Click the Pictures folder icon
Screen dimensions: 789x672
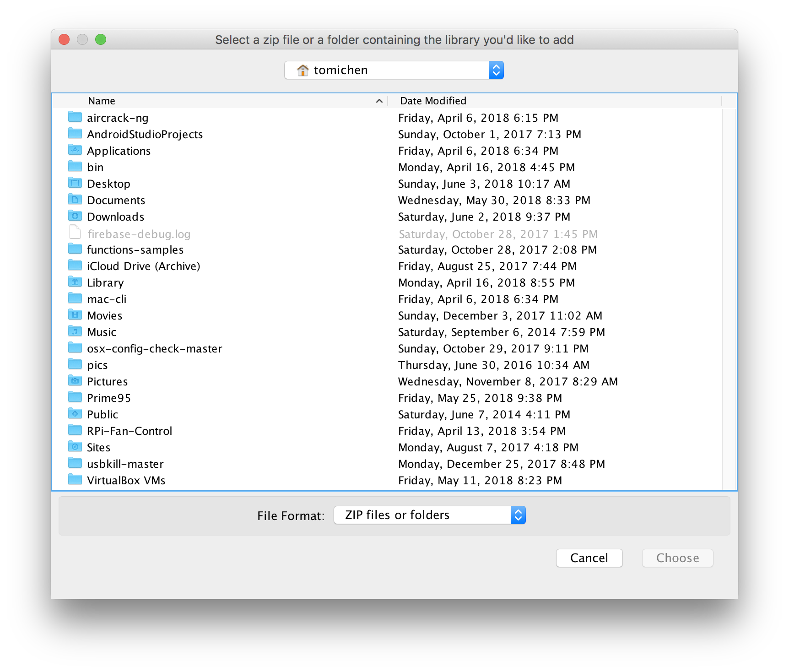[75, 381]
